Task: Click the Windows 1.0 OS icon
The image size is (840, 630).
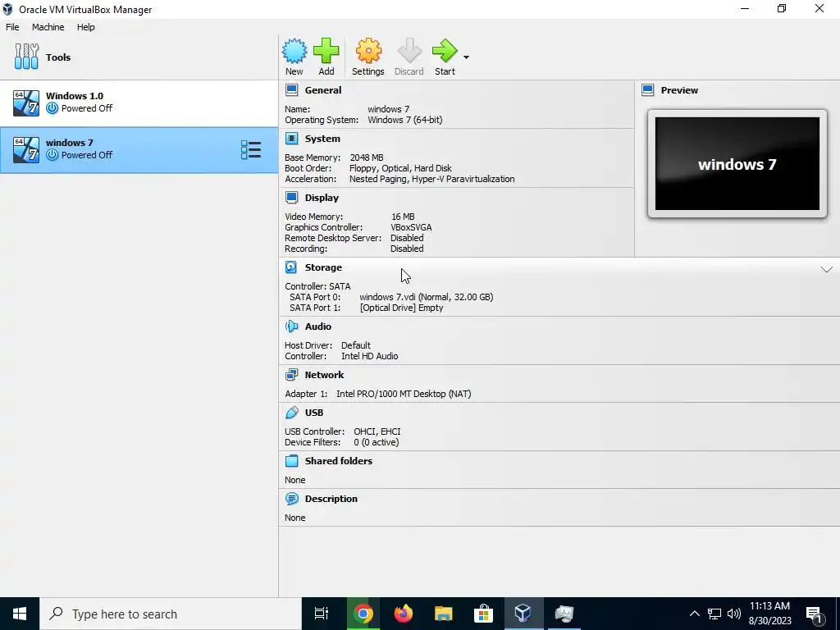Action: pos(26,103)
